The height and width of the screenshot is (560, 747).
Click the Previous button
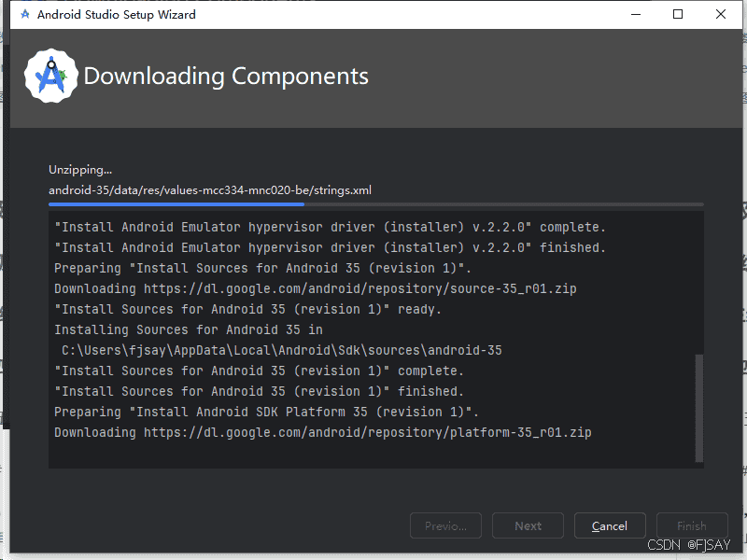pyautogui.click(x=445, y=525)
